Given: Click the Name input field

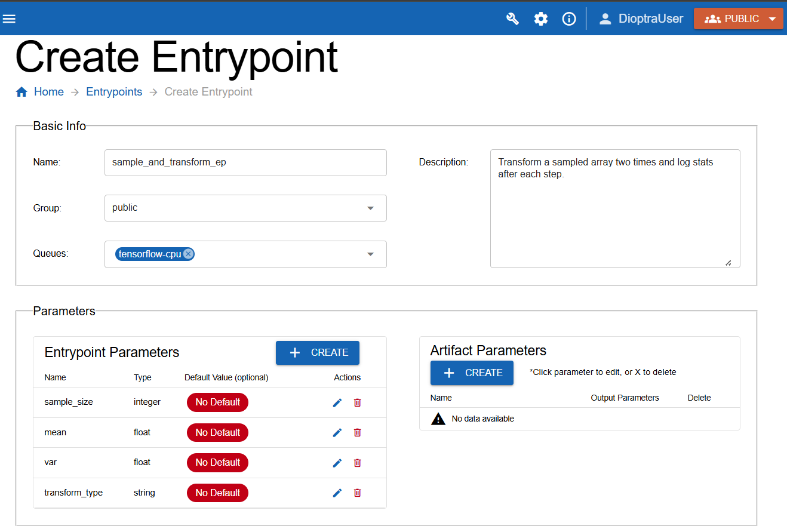Looking at the screenshot, I should click(x=245, y=162).
